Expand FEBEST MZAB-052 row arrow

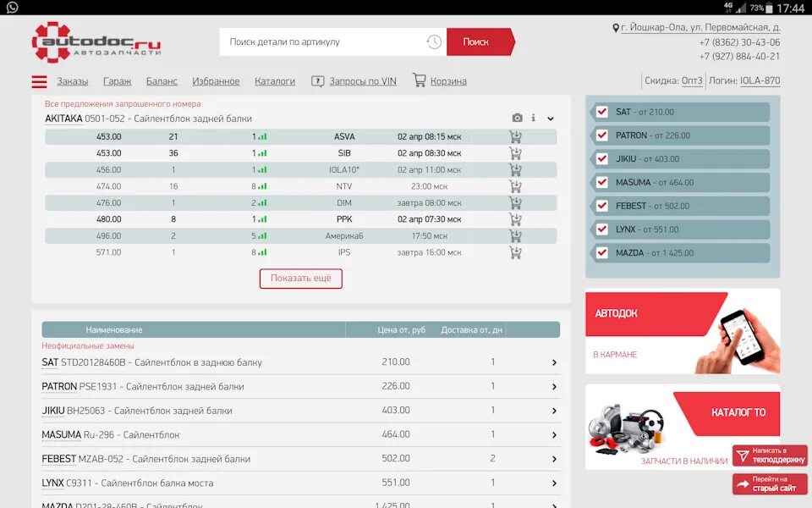click(554, 459)
